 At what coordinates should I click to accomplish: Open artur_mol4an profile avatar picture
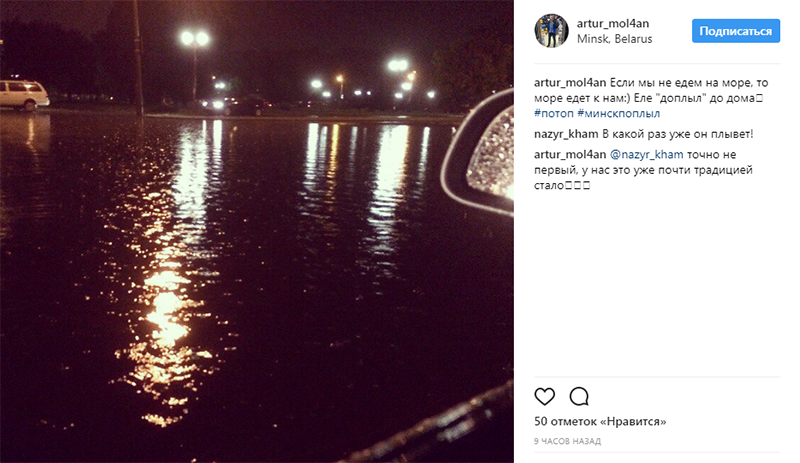tap(551, 31)
